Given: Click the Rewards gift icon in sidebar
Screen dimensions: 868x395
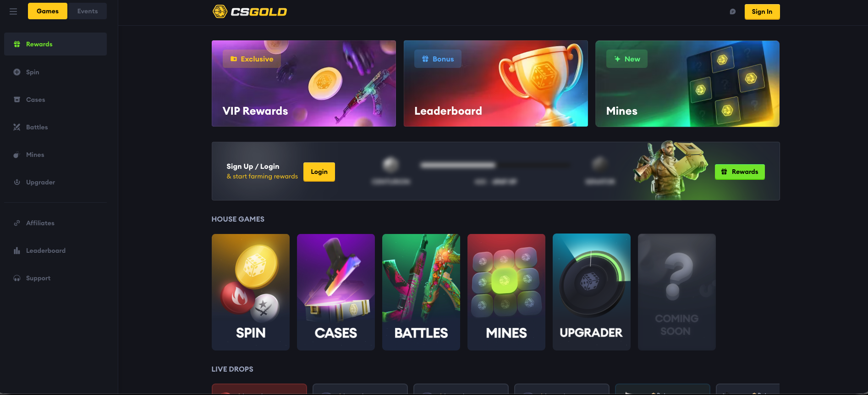Looking at the screenshot, I should 17,44.
